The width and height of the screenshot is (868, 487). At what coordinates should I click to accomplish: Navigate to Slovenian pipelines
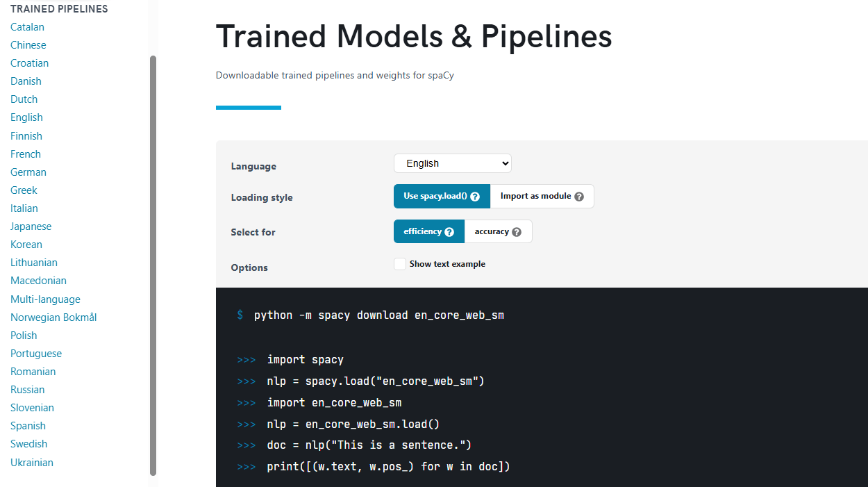32,408
